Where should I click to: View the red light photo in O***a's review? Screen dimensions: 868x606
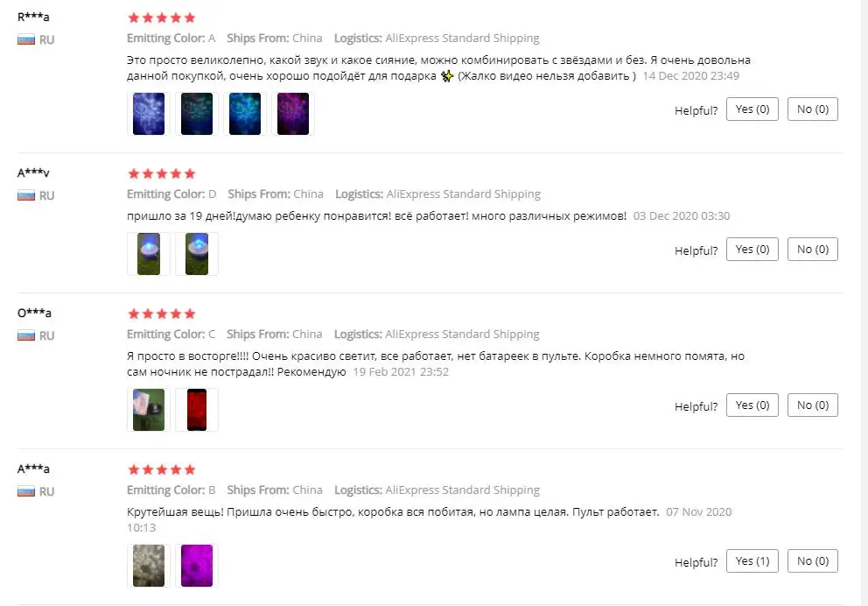[x=197, y=409]
